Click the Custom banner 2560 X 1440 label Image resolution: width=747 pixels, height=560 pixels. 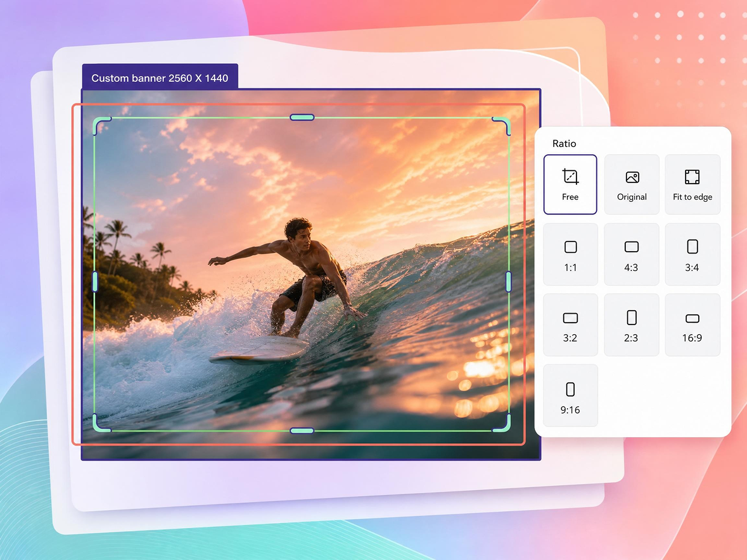[160, 78]
